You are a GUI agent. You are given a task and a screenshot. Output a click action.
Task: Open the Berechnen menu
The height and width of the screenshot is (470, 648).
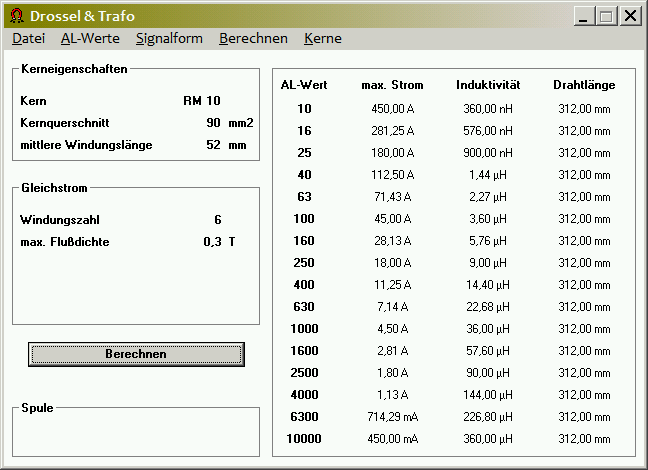tap(253, 38)
